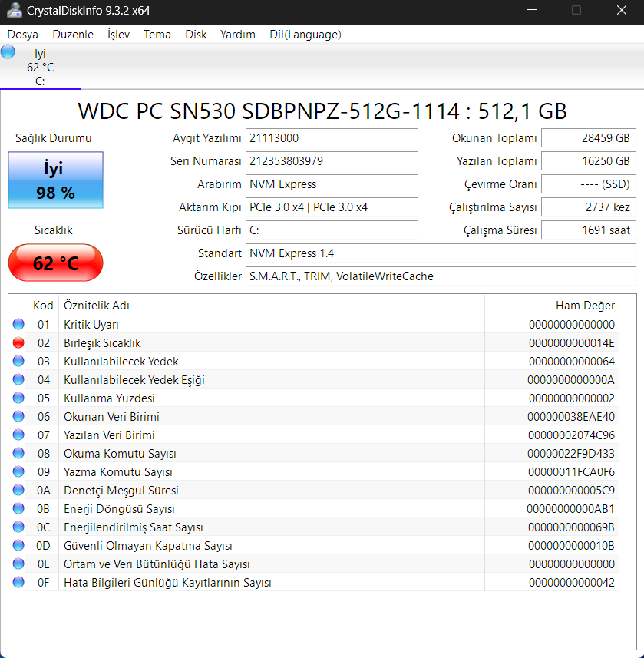Click raw value 0000000000014E
This screenshot has width=644, height=658.
coord(571,343)
